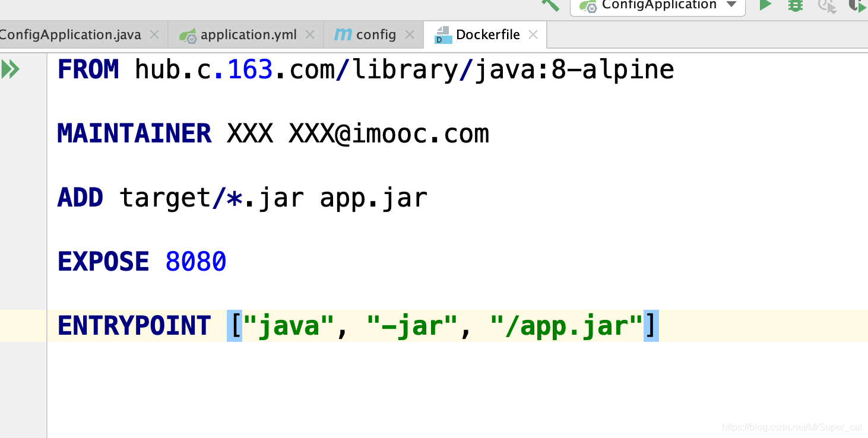Click the ENTRYPOINT keyword
The height and width of the screenshot is (438, 868).
[135, 326]
